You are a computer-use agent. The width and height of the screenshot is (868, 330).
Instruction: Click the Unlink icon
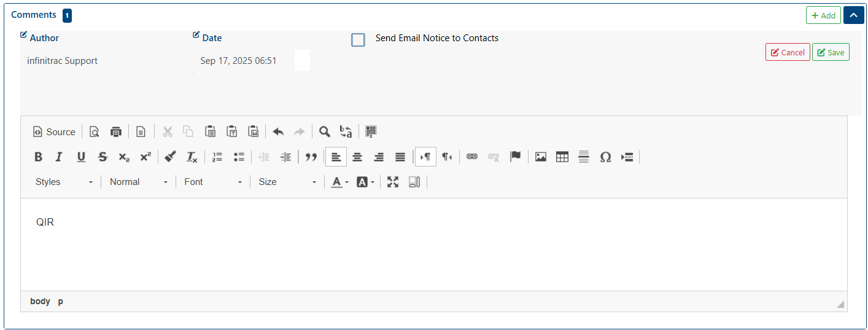coord(494,157)
